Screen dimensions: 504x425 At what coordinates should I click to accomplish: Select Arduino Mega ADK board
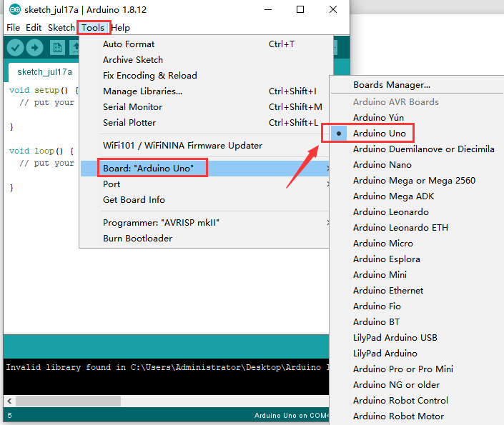pyautogui.click(x=417, y=196)
